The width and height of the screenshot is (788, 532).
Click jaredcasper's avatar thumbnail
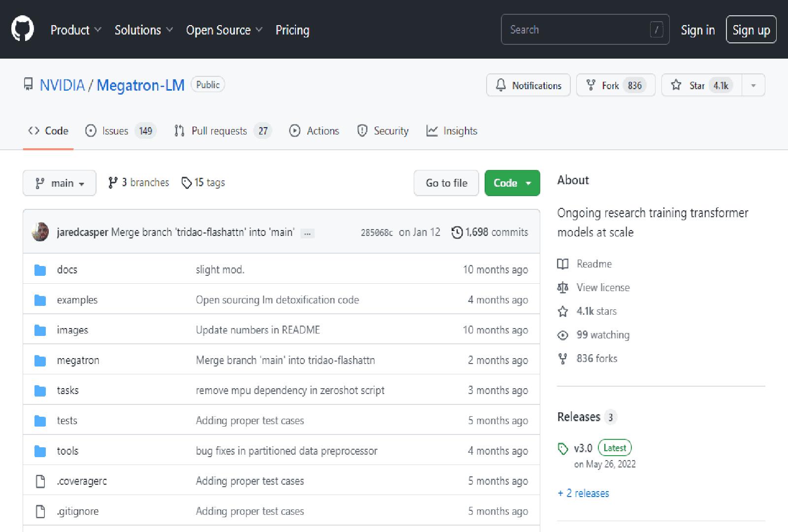tap(40, 232)
